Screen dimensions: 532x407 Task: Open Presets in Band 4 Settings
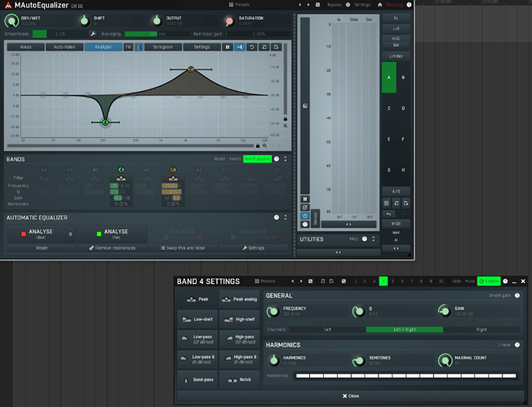point(265,281)
